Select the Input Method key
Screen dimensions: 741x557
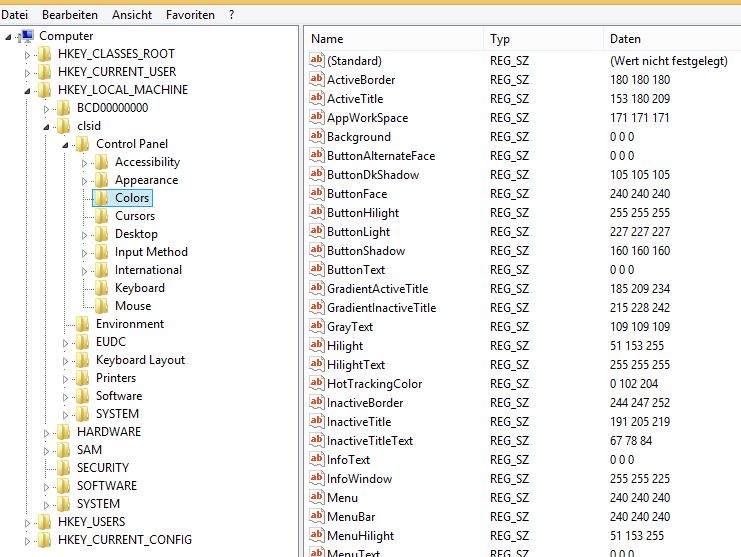click(151, 252)
